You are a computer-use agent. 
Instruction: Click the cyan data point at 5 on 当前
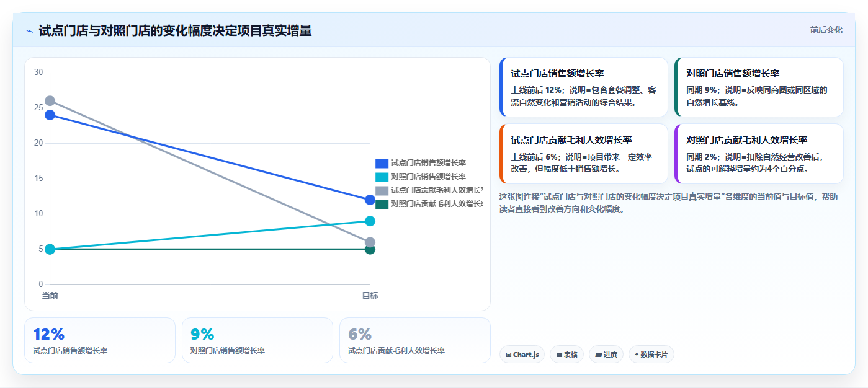point(50,250)
